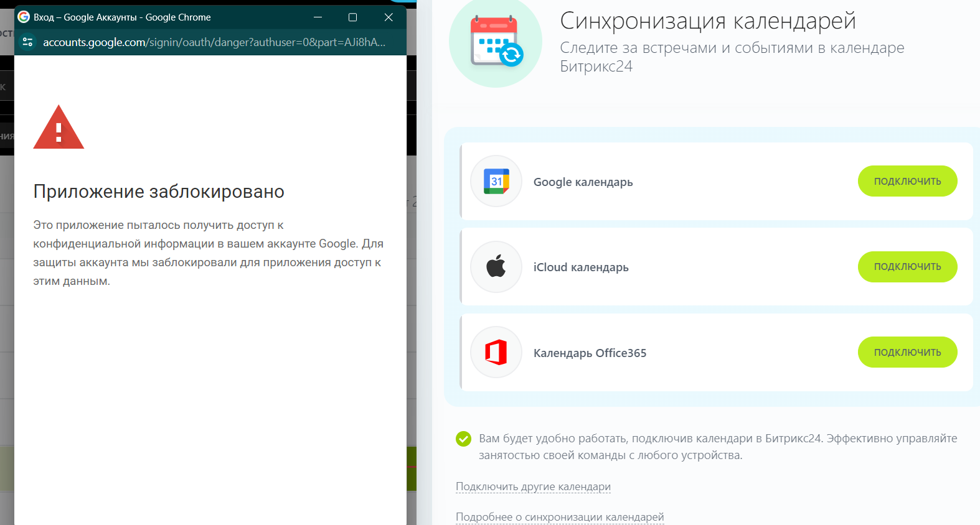Click the green checkmark icon
The image size is (980, 525).
click(x=463, y=439)
